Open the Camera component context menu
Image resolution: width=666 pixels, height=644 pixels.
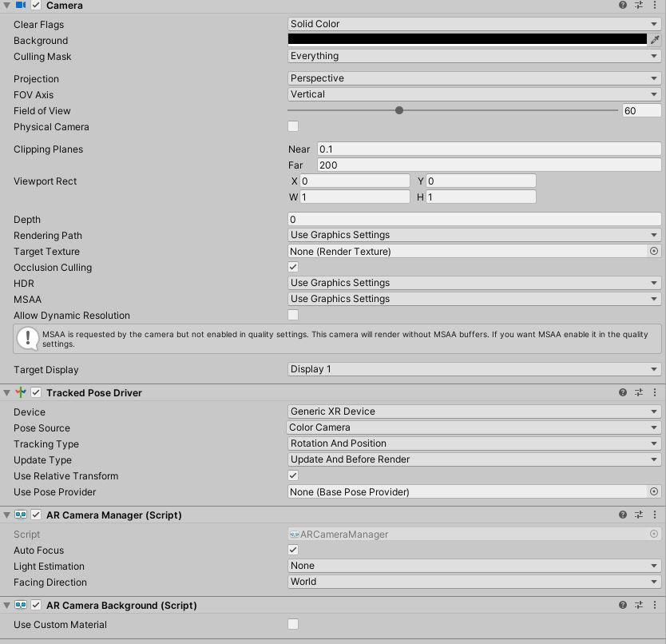coord(656,6)
